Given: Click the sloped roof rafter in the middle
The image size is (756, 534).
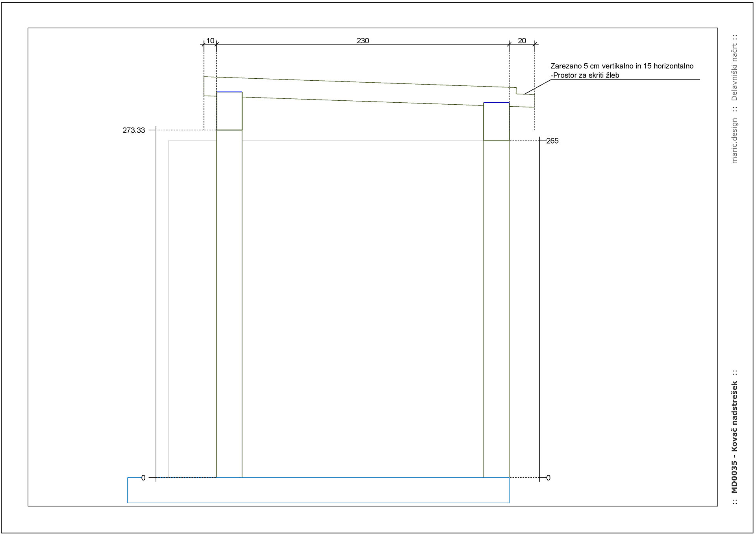Looking at the screenshot, I should [x=362, y=92].
